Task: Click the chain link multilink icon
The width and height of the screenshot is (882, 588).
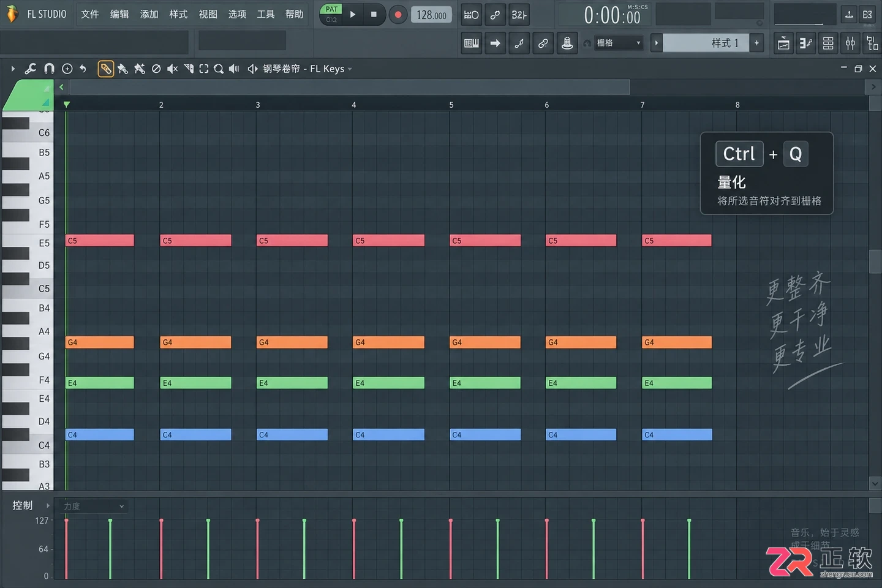Action: 543,43
